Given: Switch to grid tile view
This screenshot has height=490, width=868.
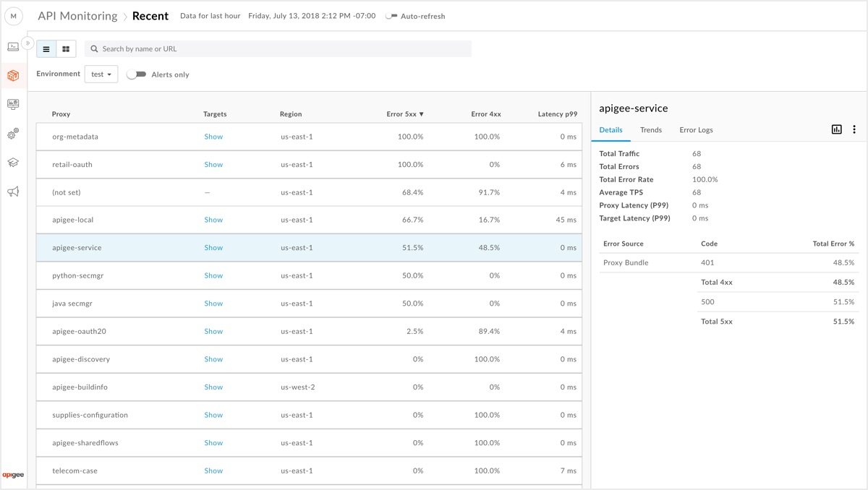Looking at the screenshot, I should (66, 49).
